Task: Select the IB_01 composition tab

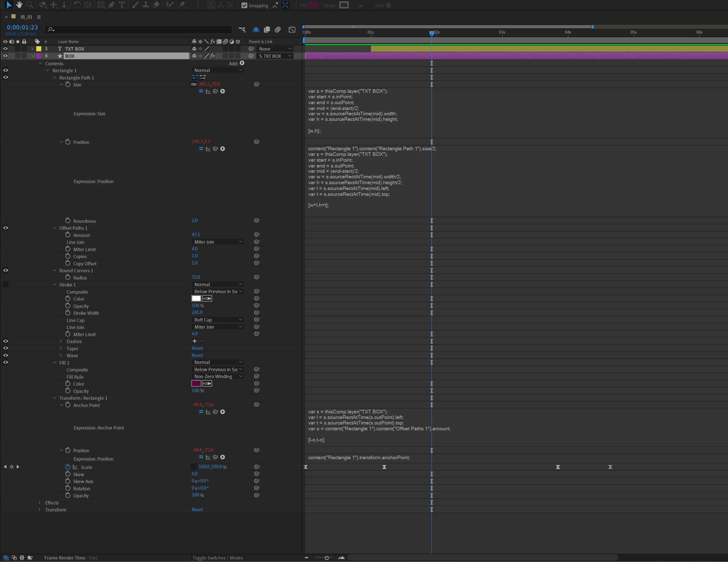Action: [26, 17]
